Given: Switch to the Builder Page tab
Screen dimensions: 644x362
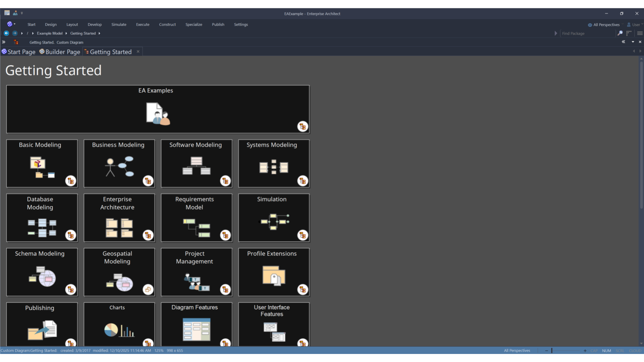Looking at the screenshot, I should click(62, 52).
